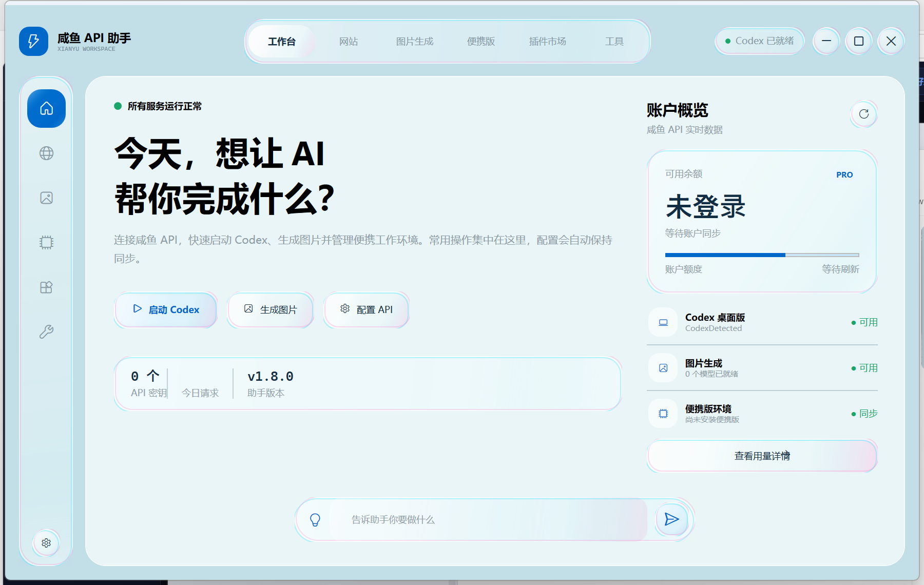The height and width of the screenshot is (585, 924).
Task: Click the account quota progress bar
Action: click(x=762, y=255)
